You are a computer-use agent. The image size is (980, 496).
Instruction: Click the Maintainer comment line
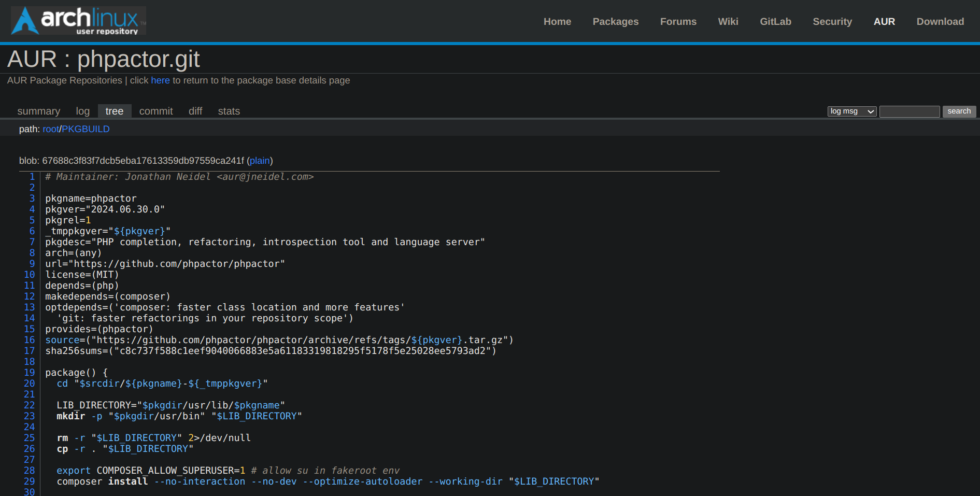click(x=179, y=177)
